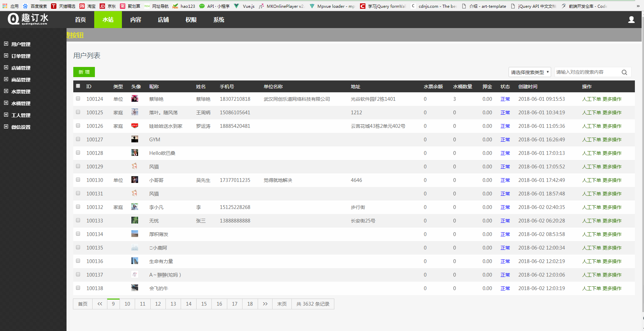Click avatar of user 100129 风猫
This screenshot has height=331, width=644.
pos(134,166)
